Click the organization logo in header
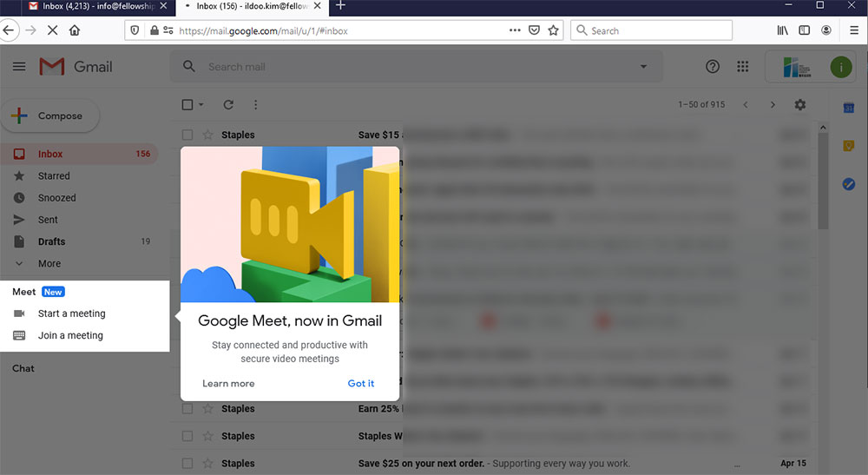This screenshot has width=868, height=475. pyautogui.click(x=796, y=67)
